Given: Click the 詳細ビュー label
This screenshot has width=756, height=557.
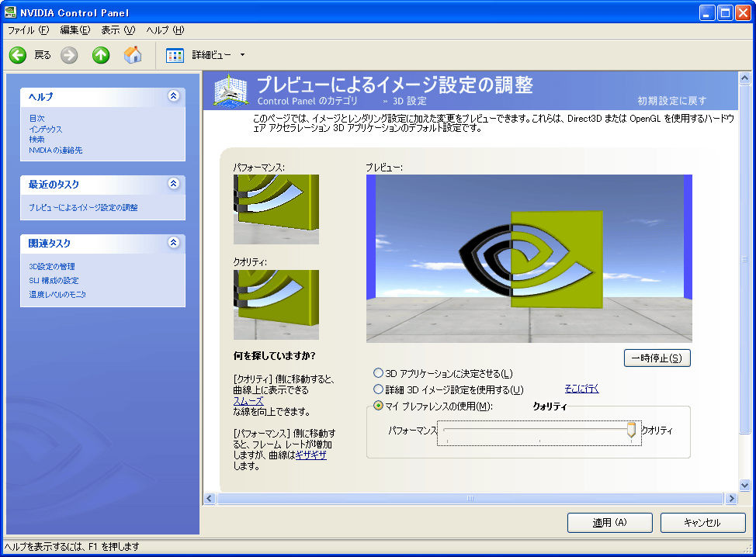Looking at the screenshot, I should [212, 55].
